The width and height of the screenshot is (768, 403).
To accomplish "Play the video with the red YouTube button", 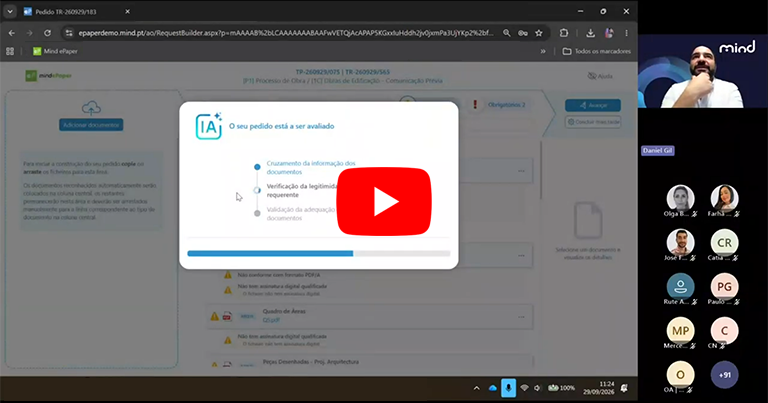I will click(384, 201).
